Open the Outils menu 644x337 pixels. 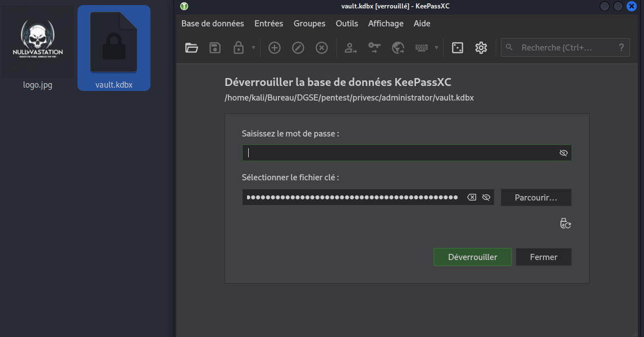(x=346, y=24)
